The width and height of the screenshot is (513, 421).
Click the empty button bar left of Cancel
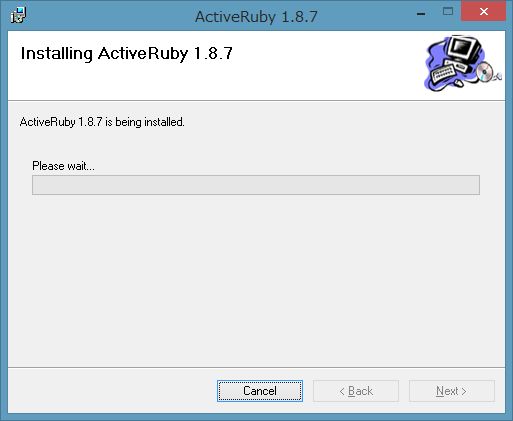(x=112, y=391)
